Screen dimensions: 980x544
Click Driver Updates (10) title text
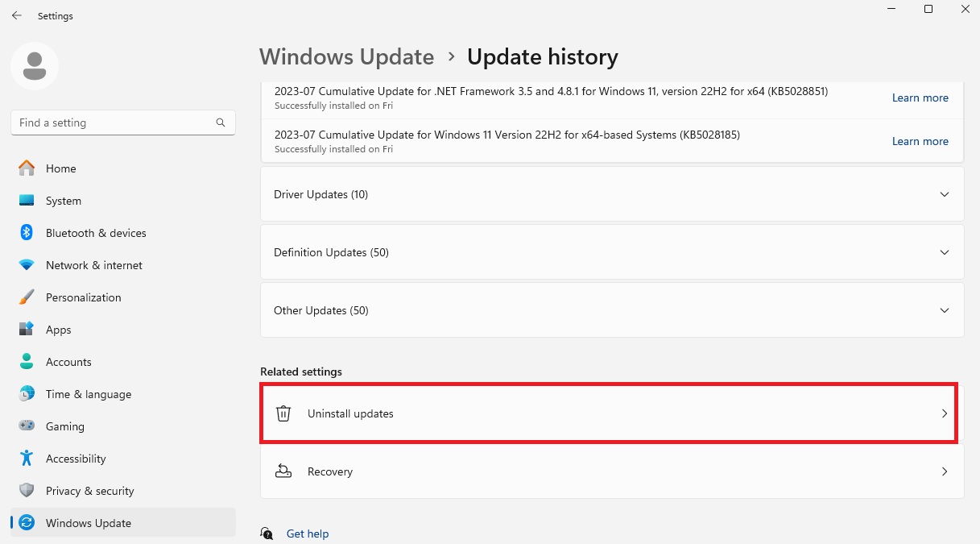(x=320, y=194)
